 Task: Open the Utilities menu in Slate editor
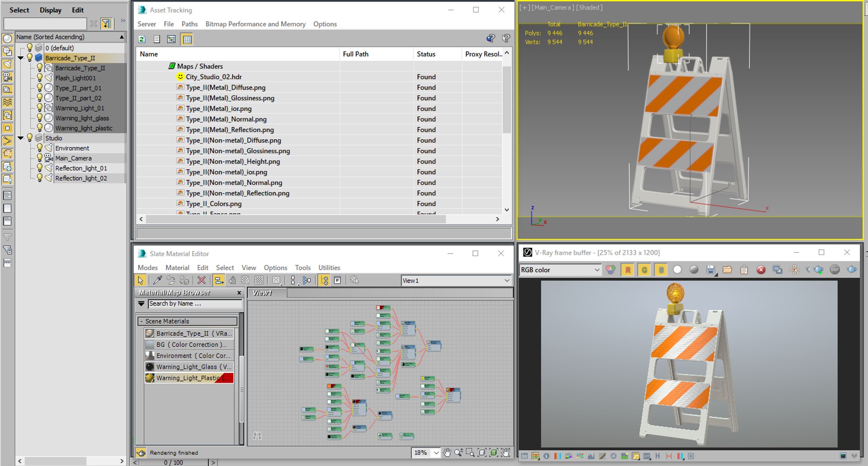tap(329, 268)
